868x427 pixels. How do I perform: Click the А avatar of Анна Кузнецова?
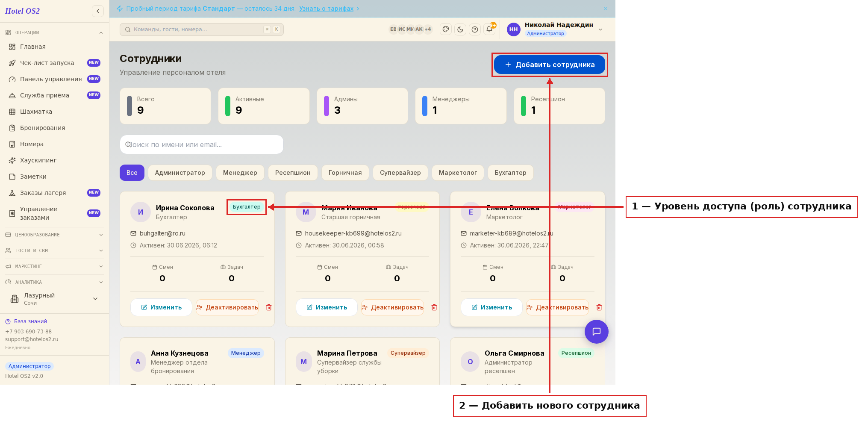(x=138, y=362)
